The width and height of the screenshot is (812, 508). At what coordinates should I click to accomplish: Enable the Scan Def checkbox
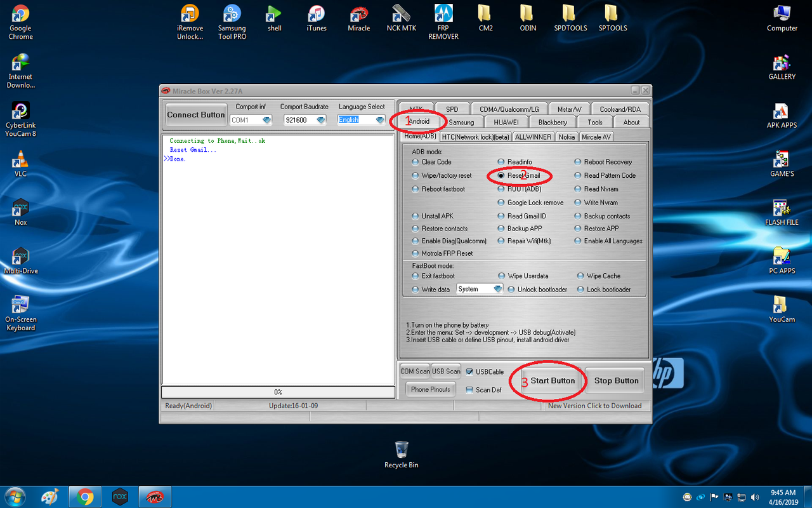[483, 390]
